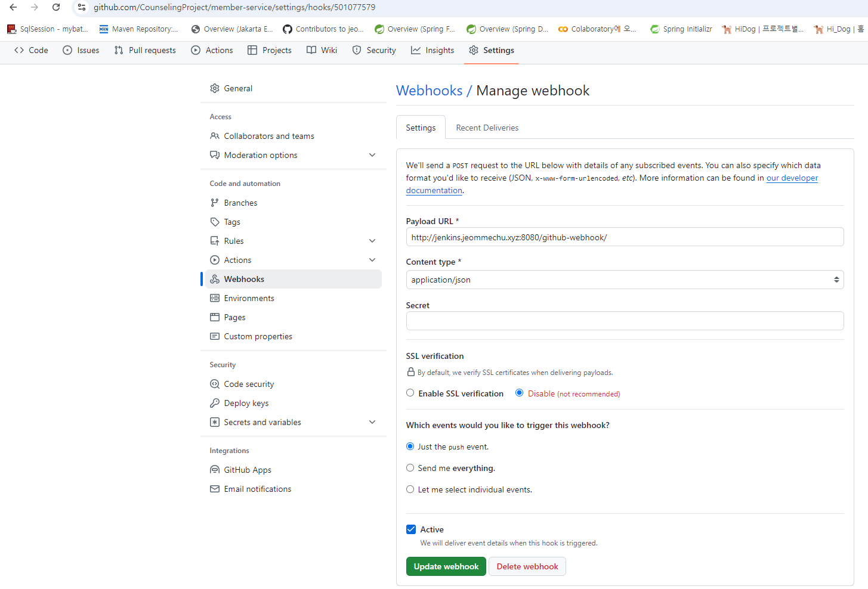Open the Spring Initializr bookmark
868x589 pixels.
tap(681, 29)
